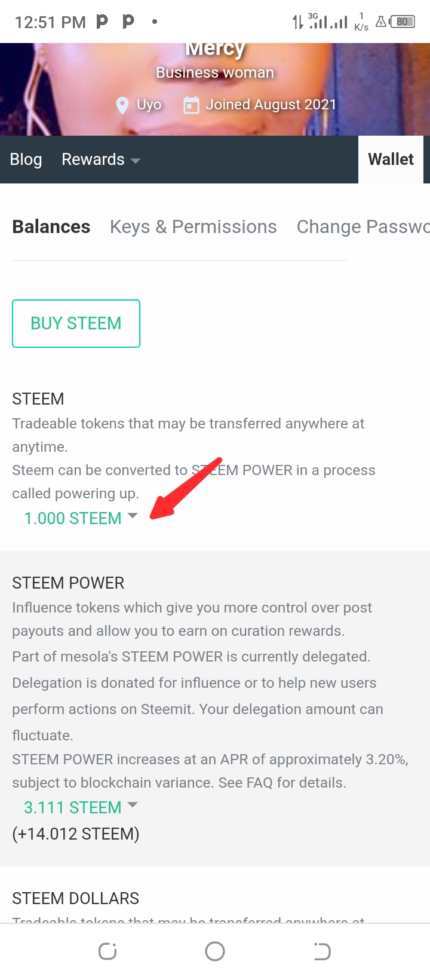The height and width of the screenshot is (980, 430).
Task: Tap the Android recent apps navigation icon
Action: (107, 951)
